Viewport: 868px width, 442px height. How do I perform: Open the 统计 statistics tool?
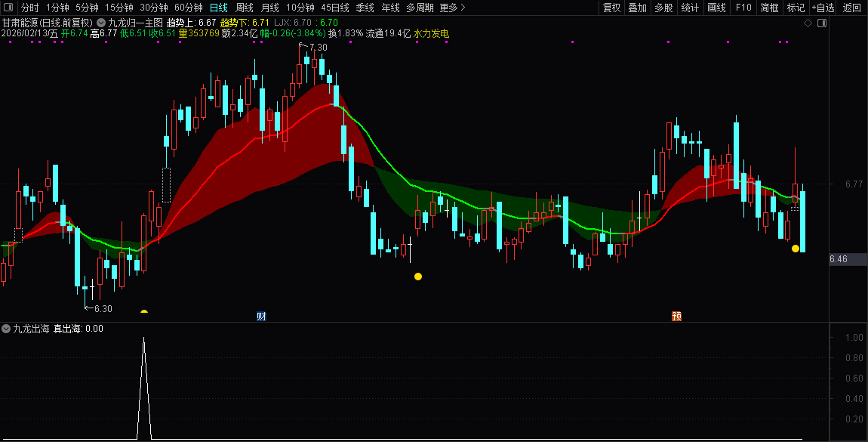click(x=690, y=8)
